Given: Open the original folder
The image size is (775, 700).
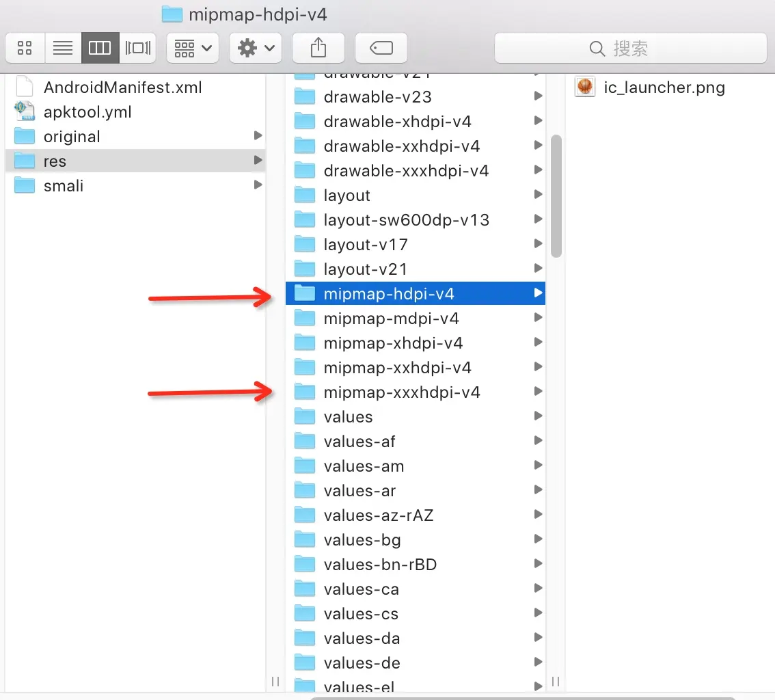Looking at the screenshot, I should tap(135, 137).
